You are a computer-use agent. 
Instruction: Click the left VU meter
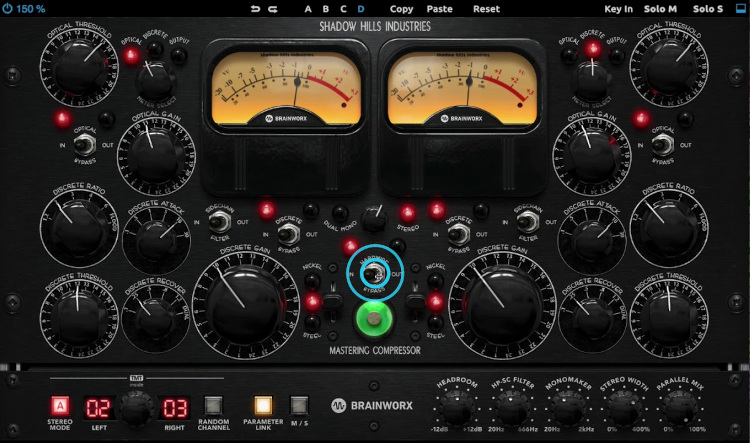click(x=287, y=89)
